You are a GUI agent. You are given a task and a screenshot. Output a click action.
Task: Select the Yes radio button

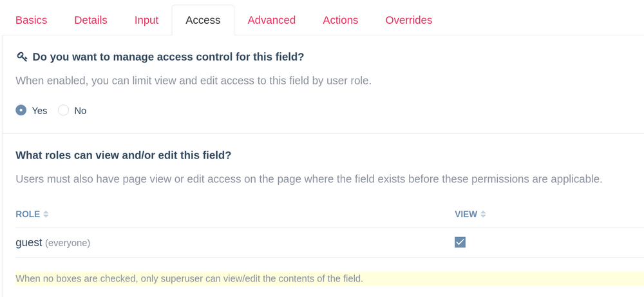pyautogui.click(x=21, y=110)
